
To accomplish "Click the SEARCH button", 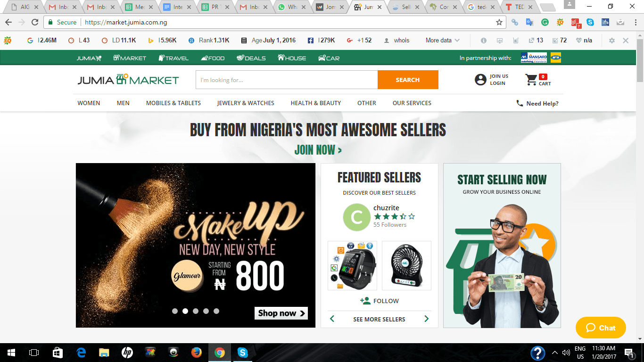I will 407,79.
